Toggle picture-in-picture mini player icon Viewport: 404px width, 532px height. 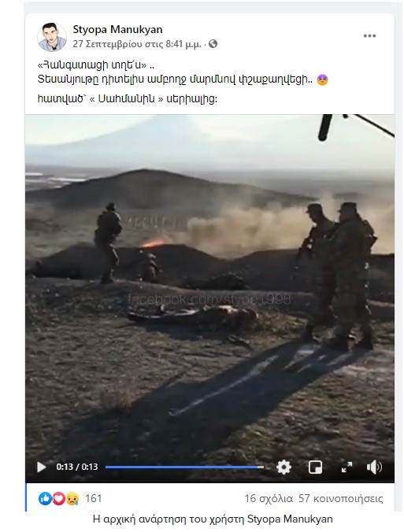pos(315,467)
